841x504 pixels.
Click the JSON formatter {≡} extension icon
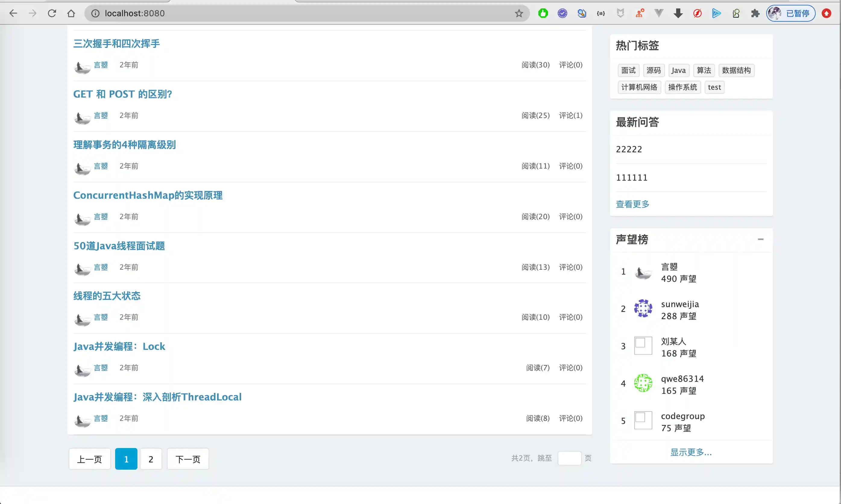point(601,13)
